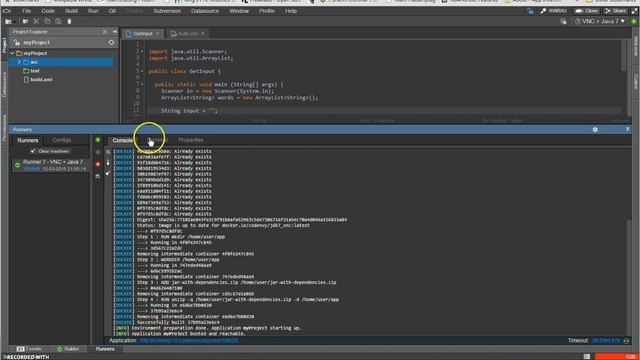
Task: Click the re-run icon below the green run
Action: (98, 152)
